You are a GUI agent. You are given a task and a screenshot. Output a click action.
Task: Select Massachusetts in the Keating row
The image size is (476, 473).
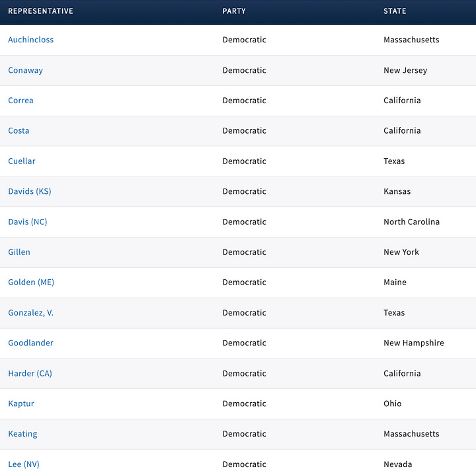click(x=411, y=434)
